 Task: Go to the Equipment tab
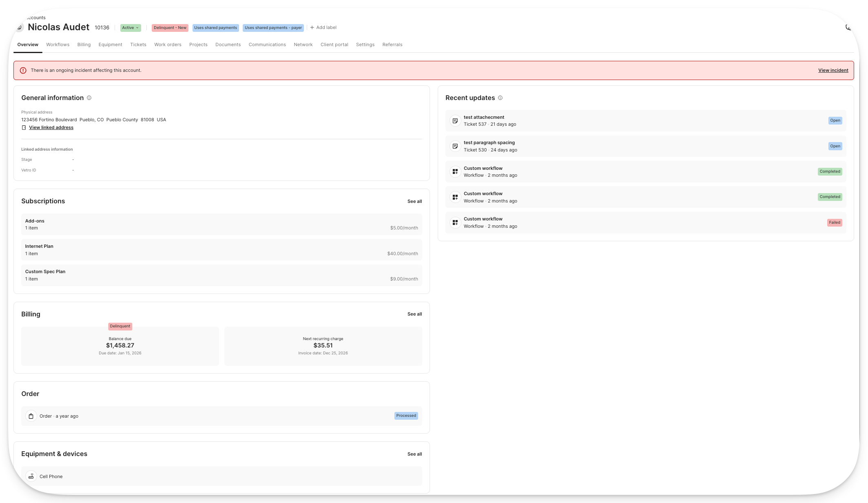tap(110, 45)
